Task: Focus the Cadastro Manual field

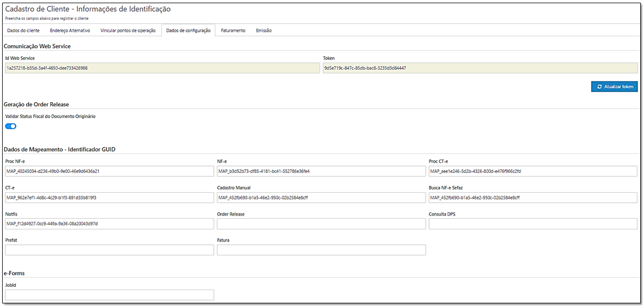Action: click(321, 197)
